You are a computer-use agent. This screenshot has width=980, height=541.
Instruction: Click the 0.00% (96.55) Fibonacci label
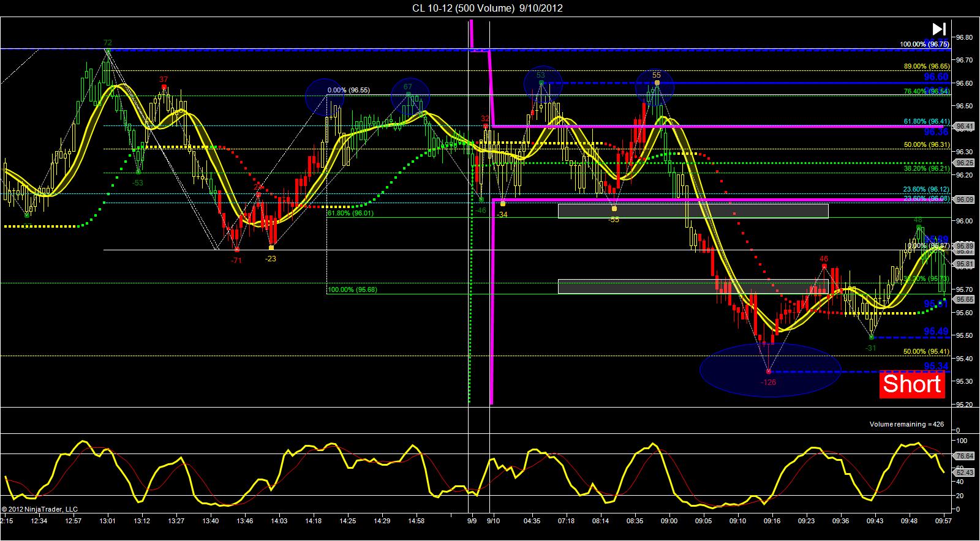coord(349,90)
